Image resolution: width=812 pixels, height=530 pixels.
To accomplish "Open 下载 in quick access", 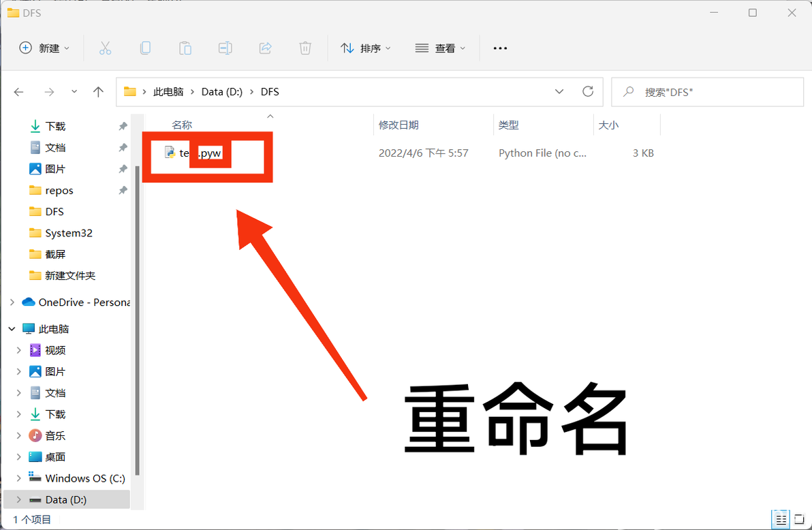I will pos(55,126).
